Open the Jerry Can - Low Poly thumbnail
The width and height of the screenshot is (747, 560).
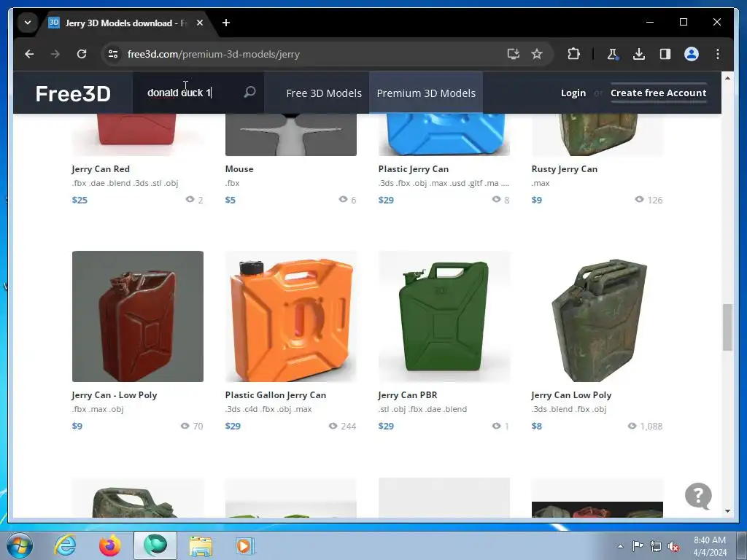click(138, 316)
